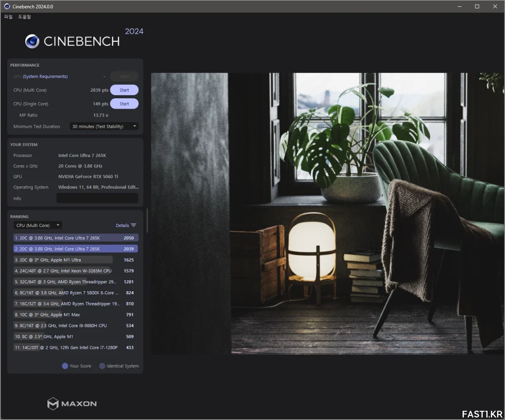The height and width of the screenshot is (420, 505).
Task: Select the Intel Xeon W-3265M ranking row
Action: 75,271
